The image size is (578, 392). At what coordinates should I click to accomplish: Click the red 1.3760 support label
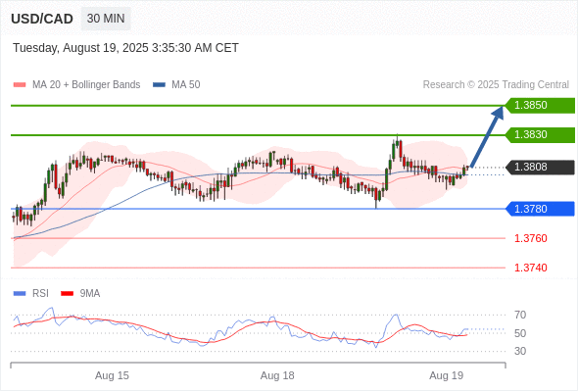[530, 238]
